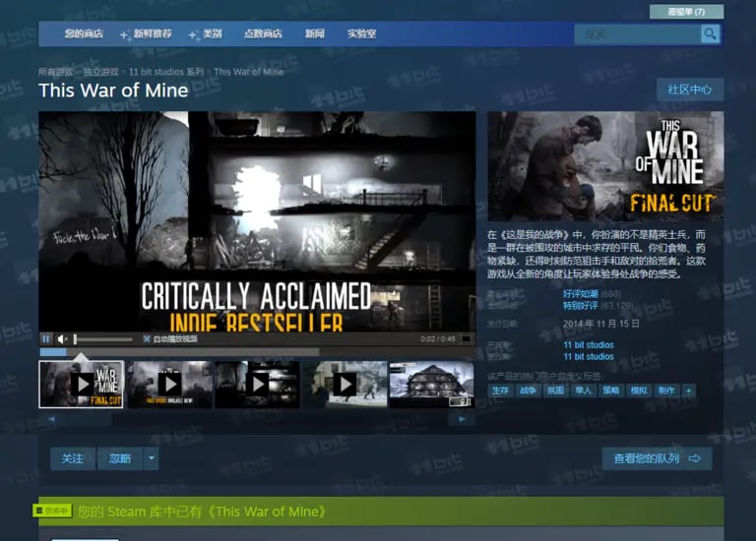Toggle the 自动播放视频 autoplay checkbox
The image size is (756, 541).
click(147, 339)
